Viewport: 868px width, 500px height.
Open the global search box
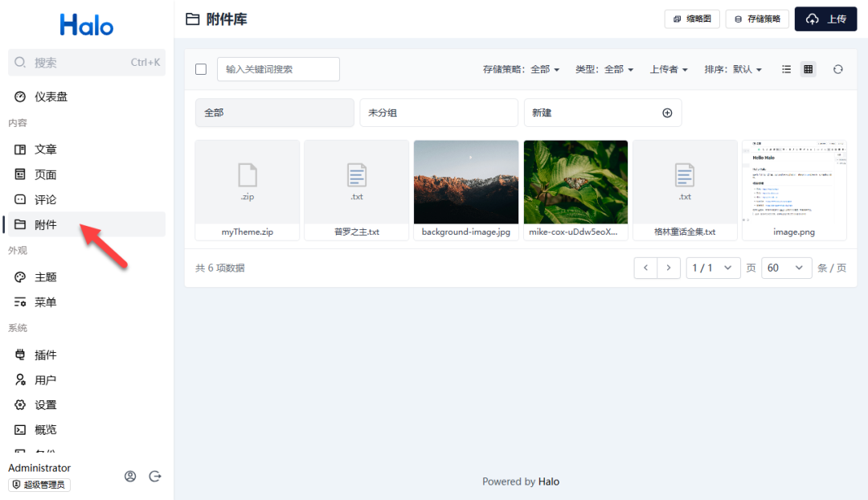(86, 63)
